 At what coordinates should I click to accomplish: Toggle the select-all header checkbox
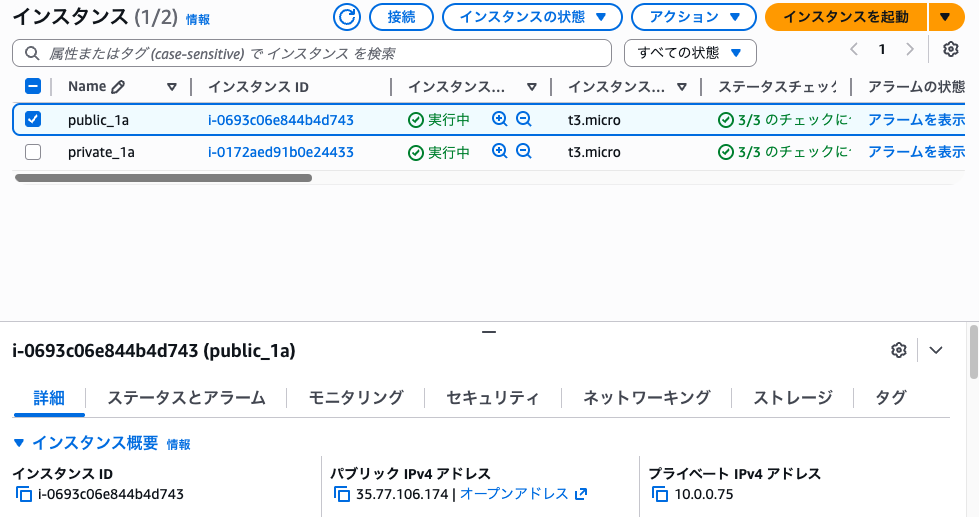click(33, 87)
